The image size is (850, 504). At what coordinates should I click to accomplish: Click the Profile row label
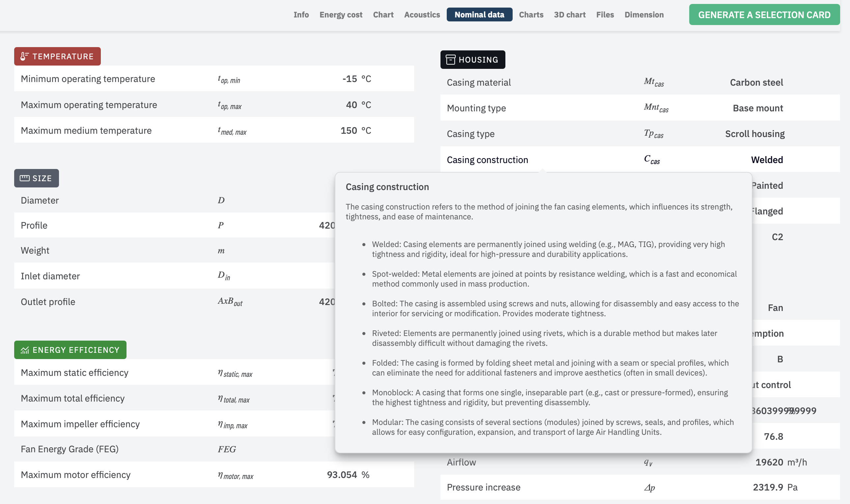click(34, 226)
